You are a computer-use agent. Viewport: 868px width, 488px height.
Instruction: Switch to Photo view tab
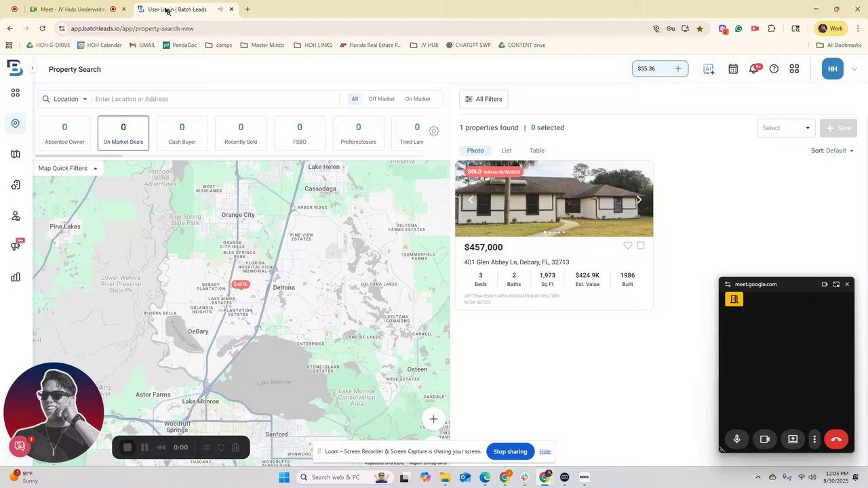tap(475, 150)
